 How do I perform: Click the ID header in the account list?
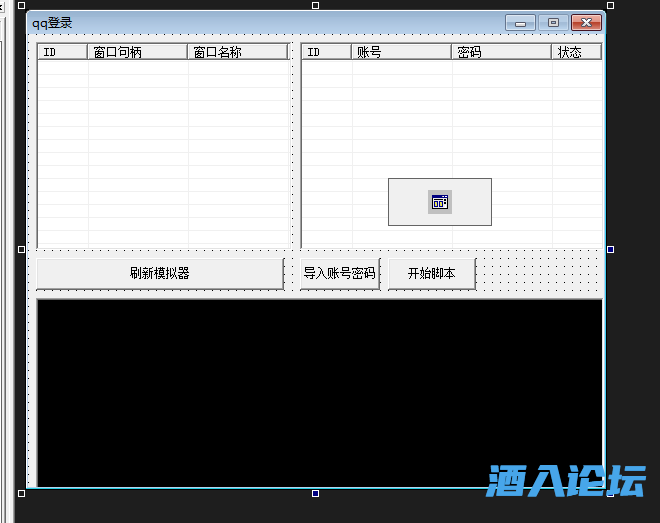pyautogui.click(x=326, y=52)
